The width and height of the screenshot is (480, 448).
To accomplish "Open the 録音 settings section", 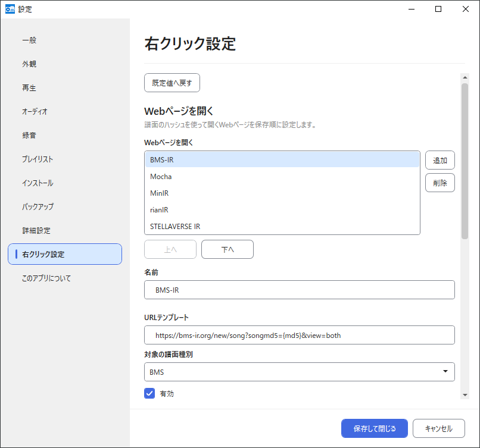I will (x=64, y=135).
